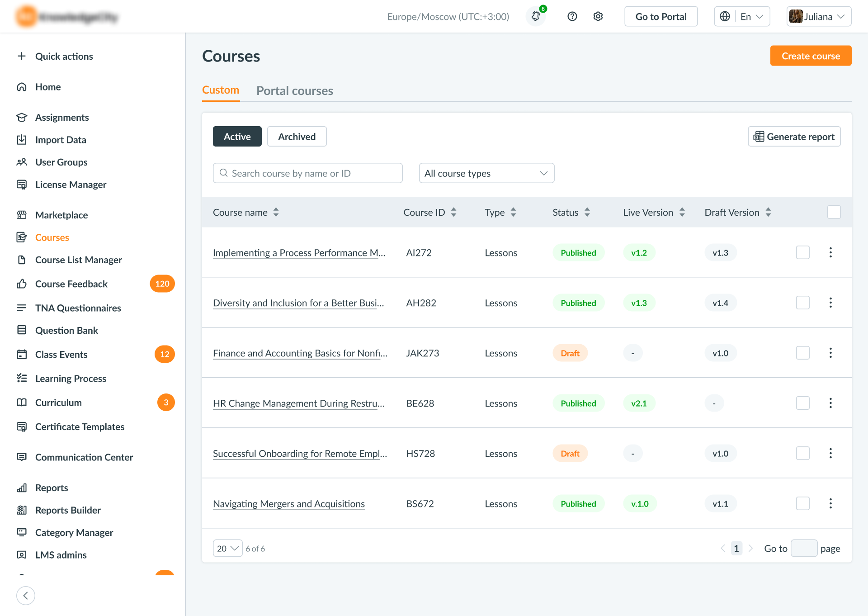
Task: Open User Groups icon in sidebar
Action: 22,162
